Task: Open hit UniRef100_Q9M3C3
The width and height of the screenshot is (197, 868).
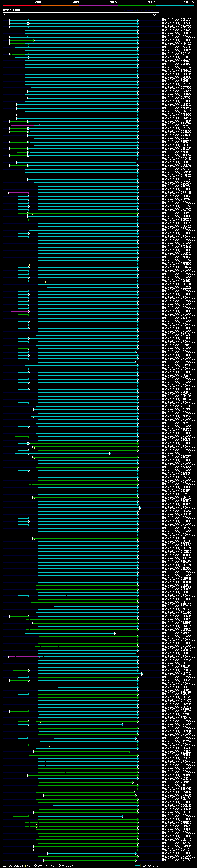Action: pos(177,20)
